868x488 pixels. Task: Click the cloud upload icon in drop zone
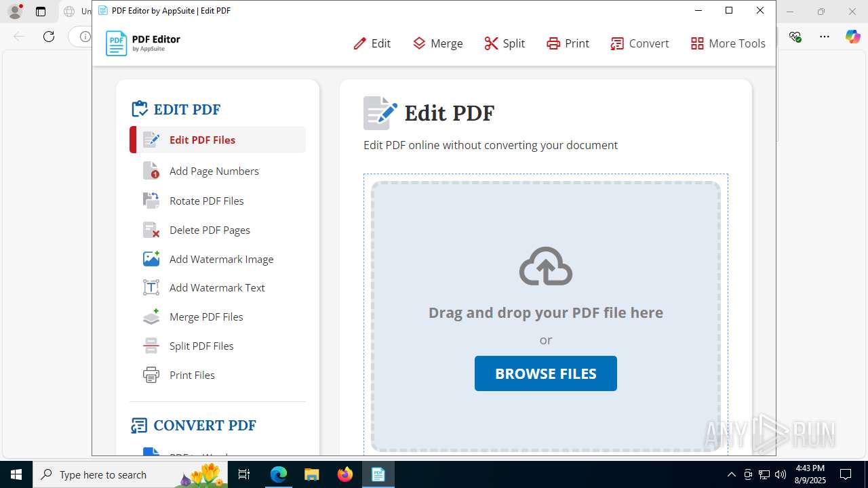546,266
